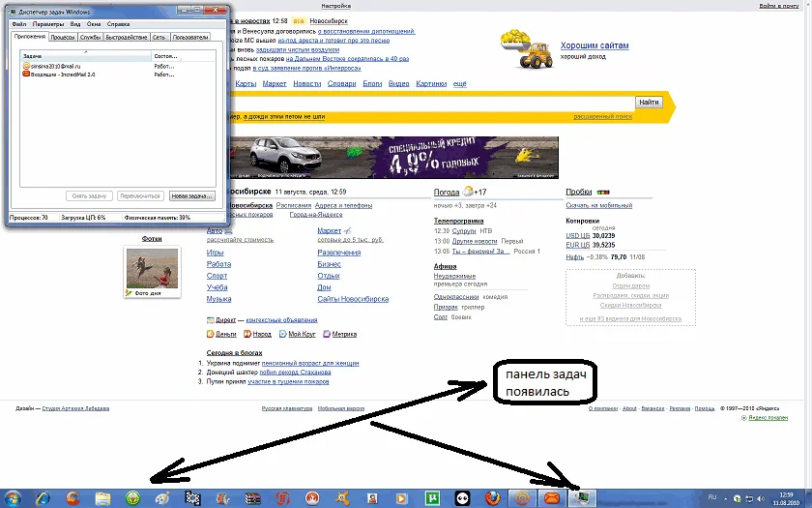Image resolution: width=812 pixels, height=508 pixels.
Task: Open the Словари service link
Action: pyautogui.click(x=341, y=83)
